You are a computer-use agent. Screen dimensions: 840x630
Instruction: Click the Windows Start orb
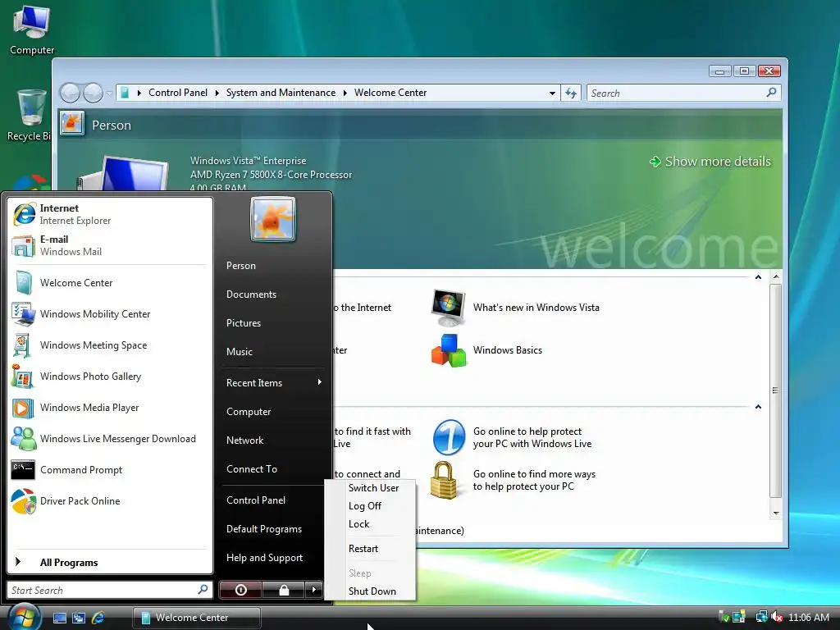click(24, 617)
